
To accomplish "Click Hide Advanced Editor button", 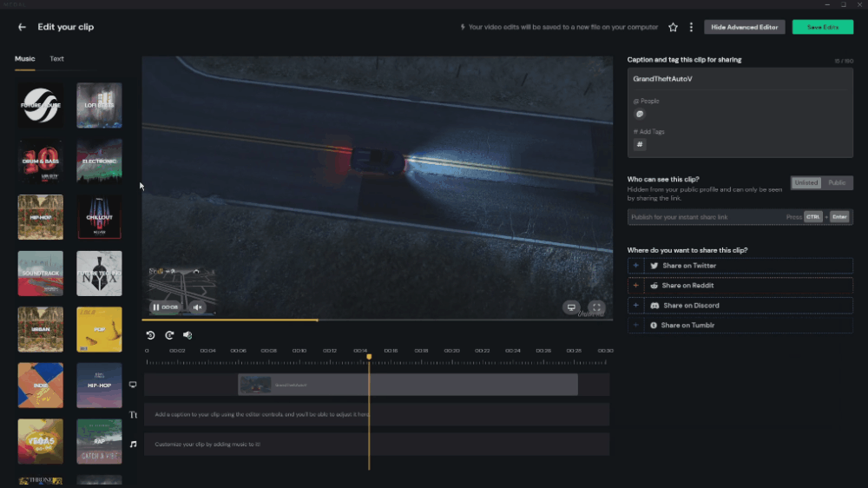I will [x=744, y=27].
